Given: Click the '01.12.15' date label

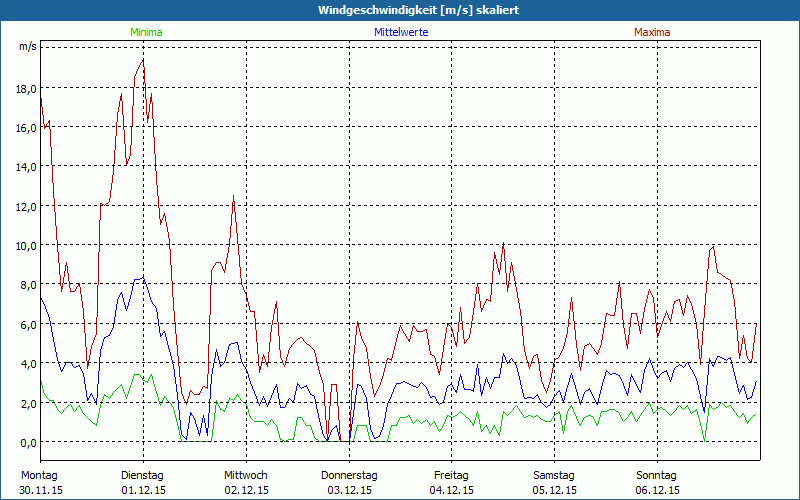Looking at the screenshot, I should (x=143, y=490).
